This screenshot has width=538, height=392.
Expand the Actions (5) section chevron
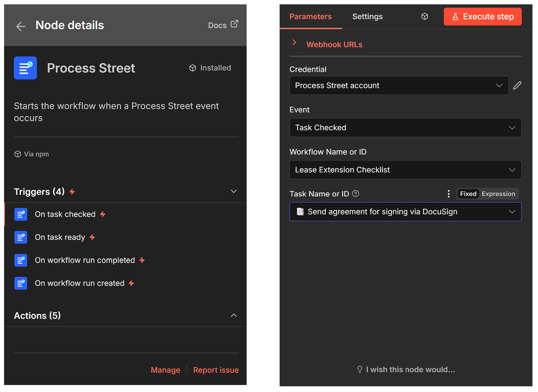pyautogui.click(x=234, y=315)
